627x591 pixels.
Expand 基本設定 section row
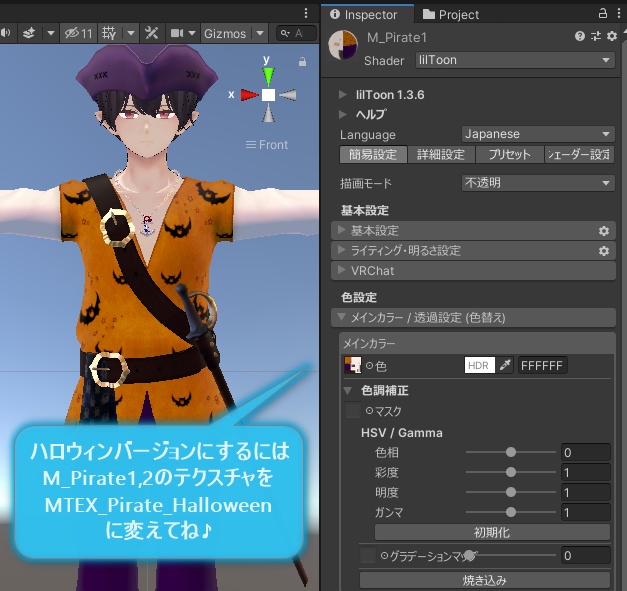coord(473,231)
